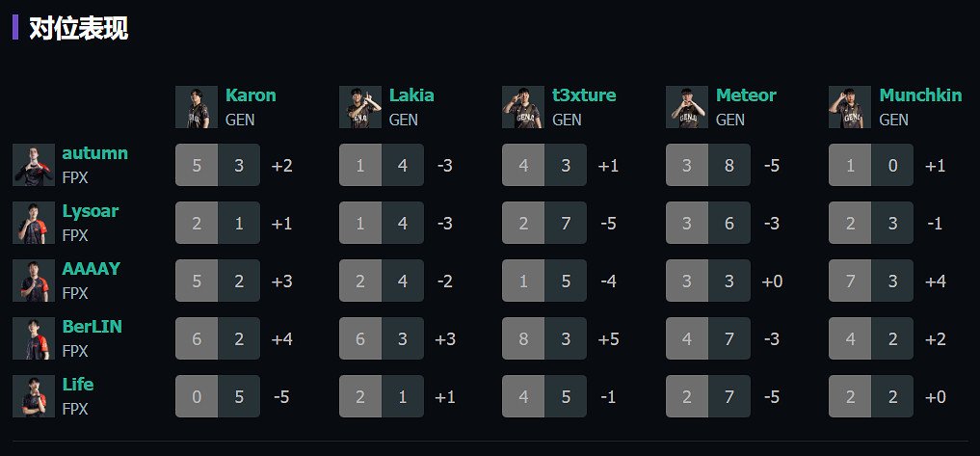980x456 pixels.
Task: Select autumn versus Karon 5-3 matchup cell
Action: [x=218, y=165]
